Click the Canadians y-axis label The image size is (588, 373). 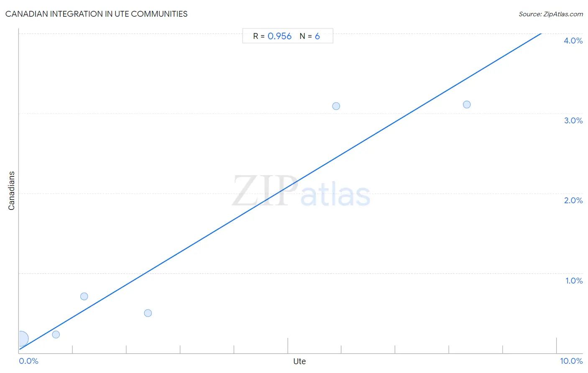pyautogui.click(x=11, y=191)
